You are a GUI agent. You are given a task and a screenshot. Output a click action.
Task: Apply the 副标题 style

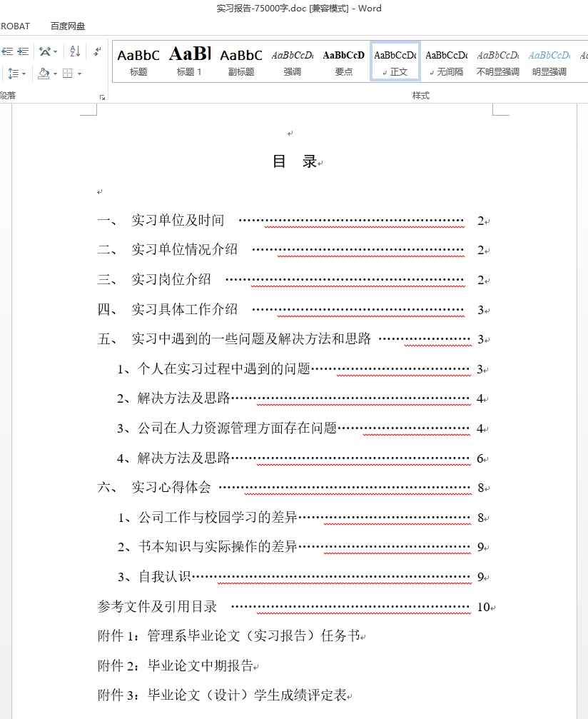pos(241,61)
